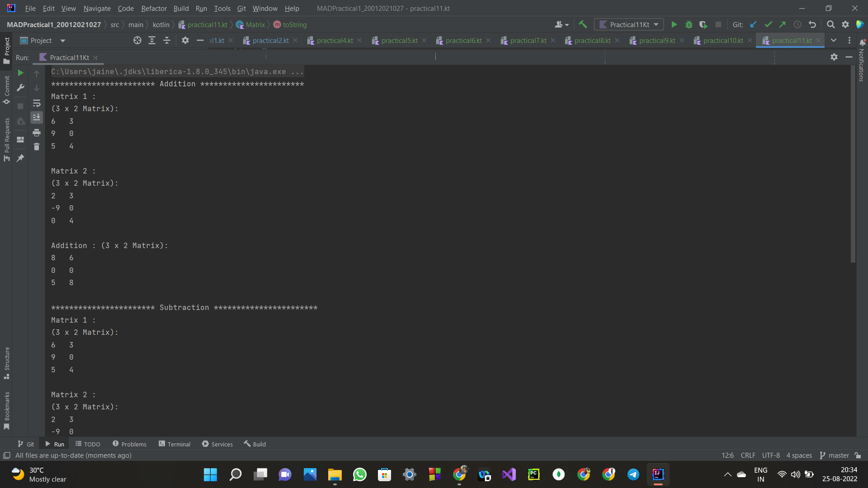Click the master git branch widget

pos(835,455)
